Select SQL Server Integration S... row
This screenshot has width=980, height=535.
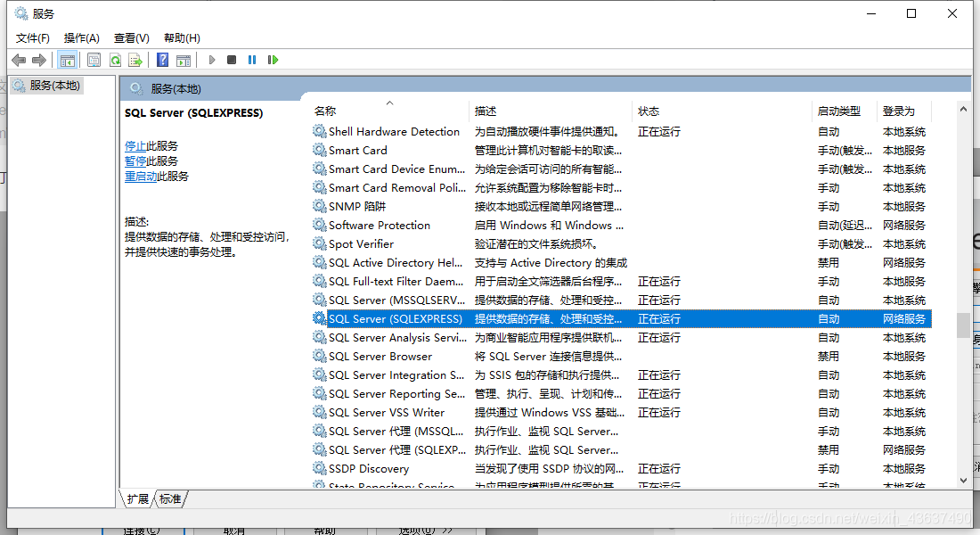[622, 375]
